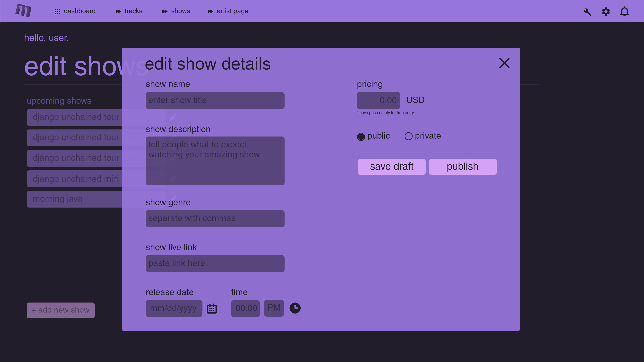Viewport: 644px width, 362px height.
Task: Open notifications with the bell icon
Action: (624, 11)
